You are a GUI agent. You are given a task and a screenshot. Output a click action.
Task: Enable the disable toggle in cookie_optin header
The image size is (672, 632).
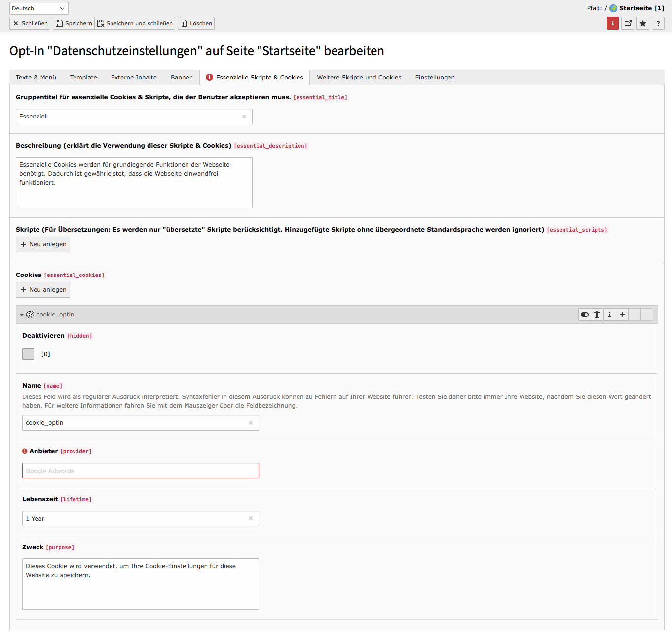point(584,315)
